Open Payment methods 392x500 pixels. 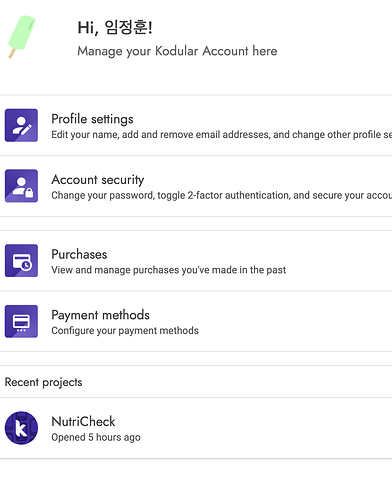coord(196,322)
